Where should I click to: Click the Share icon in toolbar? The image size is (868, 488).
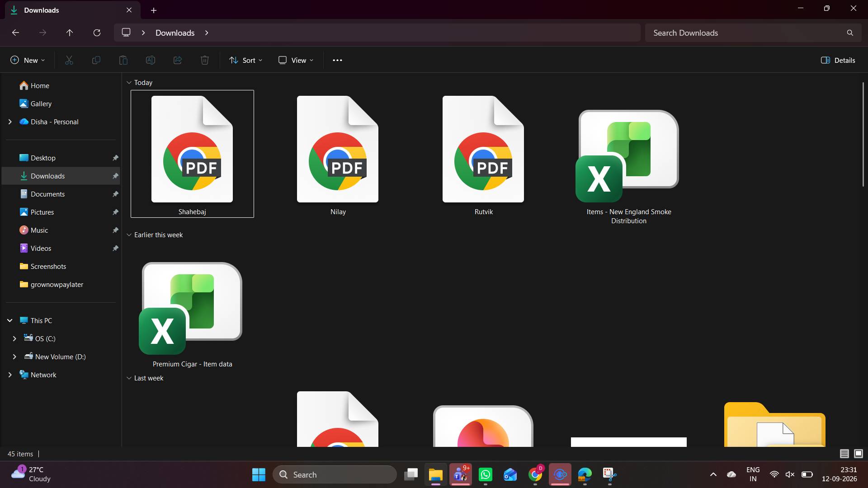pos(178,60)
